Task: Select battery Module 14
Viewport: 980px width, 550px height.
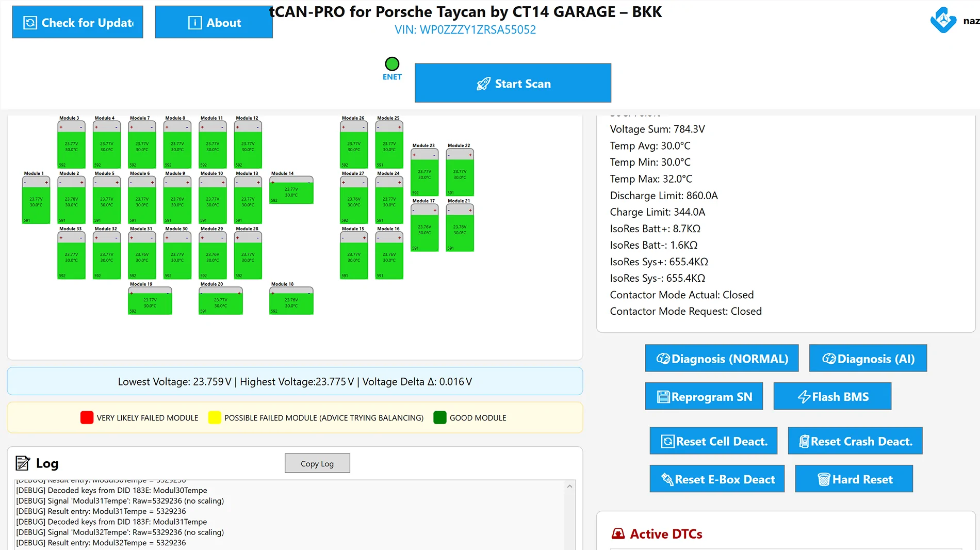Action: (291, 190)
